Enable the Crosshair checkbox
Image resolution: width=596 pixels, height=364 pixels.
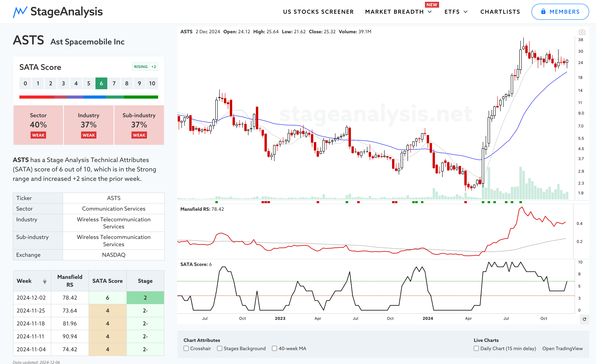pos(186,348)
